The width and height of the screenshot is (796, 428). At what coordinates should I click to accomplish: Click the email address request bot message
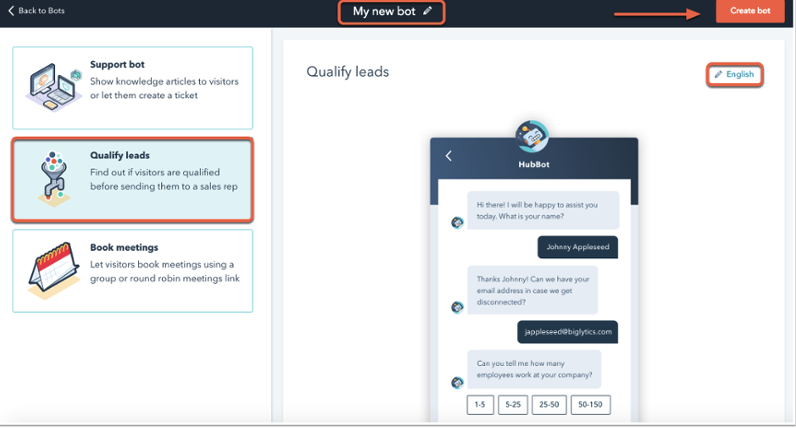[x=533, y=290]
